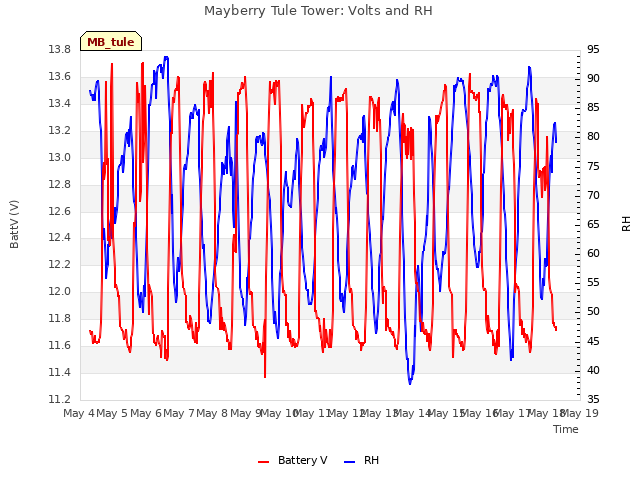
Task: Select the 'Battery V' legend label
Action: (x=302, y=460)
